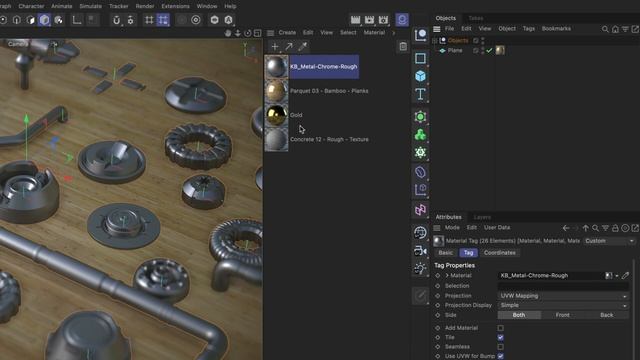Expand the Material parameter chevron

(x=447, y=276)
